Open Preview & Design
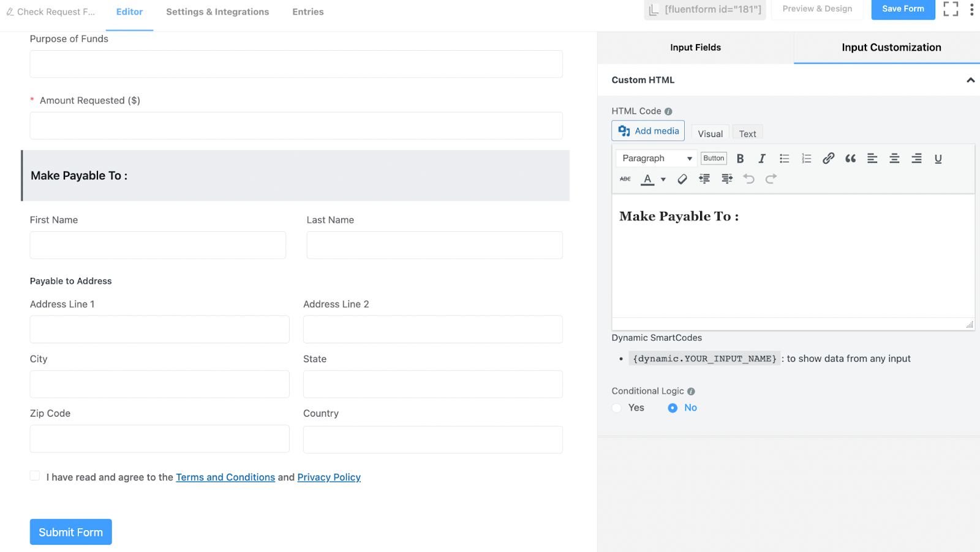 (817, 9)
